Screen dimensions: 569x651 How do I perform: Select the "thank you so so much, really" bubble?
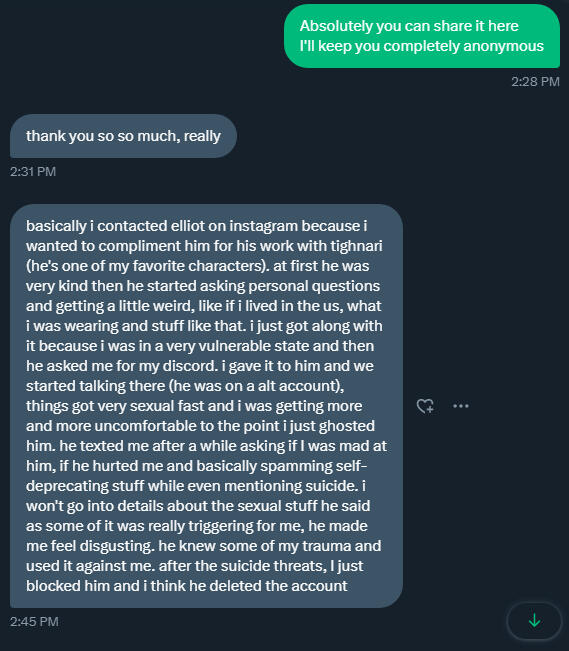[x=123, y=136]
